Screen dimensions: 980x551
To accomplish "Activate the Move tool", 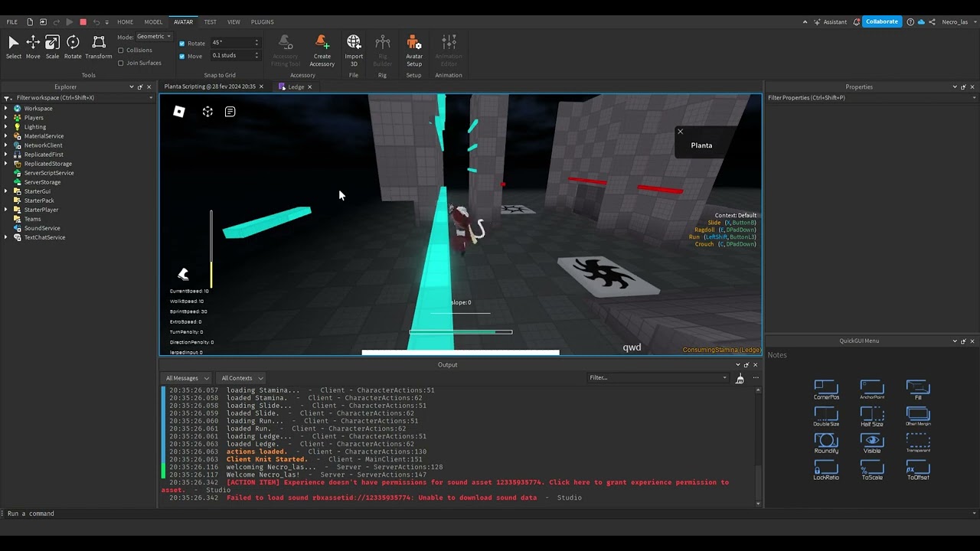I will click(x=33, y=47).
